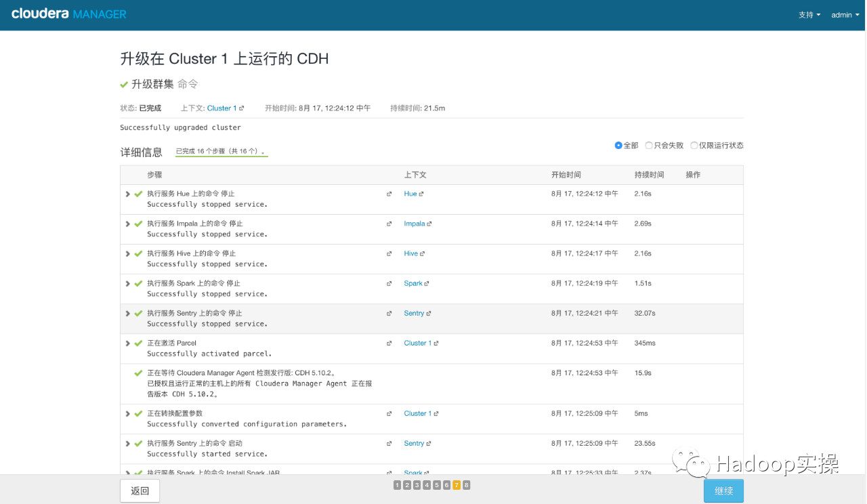867x504 pixels.
Task: Select the 全部 radio filter
Action: pyautogui.click(x=618, y=146)
